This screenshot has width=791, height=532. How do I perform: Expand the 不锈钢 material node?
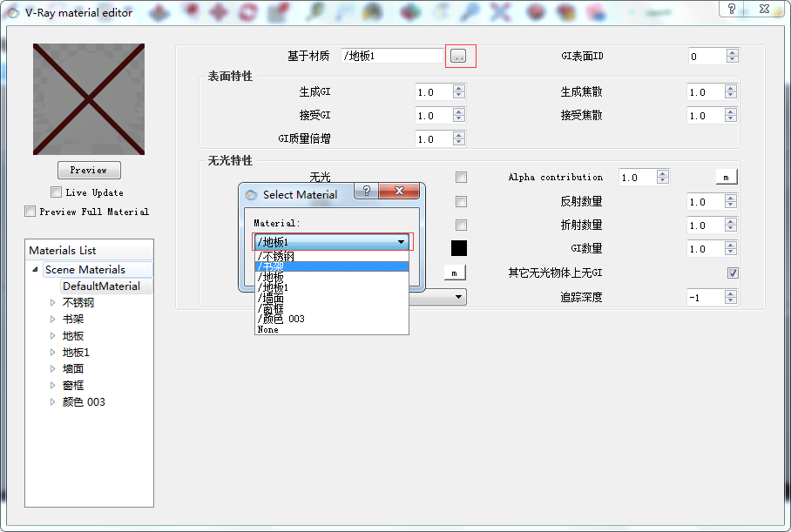click(52, 302)
